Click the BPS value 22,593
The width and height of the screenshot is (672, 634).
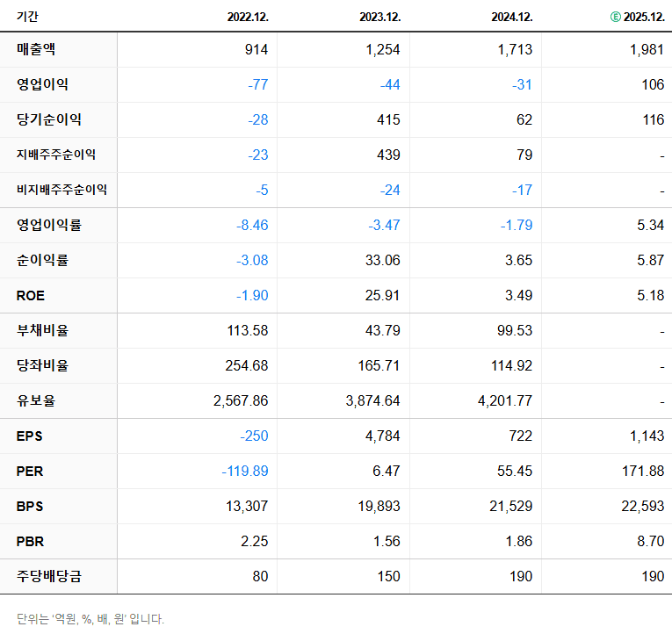(x=643, y=507)
